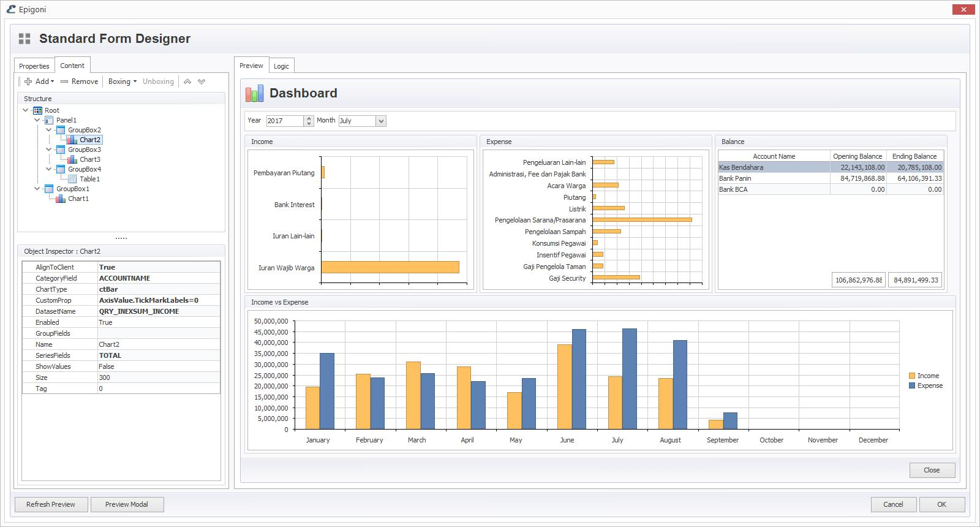This screenshot has height=527, width=980.
Task: Click the Size property value 300
Action: pyautogui.click(x=159, y=377)
